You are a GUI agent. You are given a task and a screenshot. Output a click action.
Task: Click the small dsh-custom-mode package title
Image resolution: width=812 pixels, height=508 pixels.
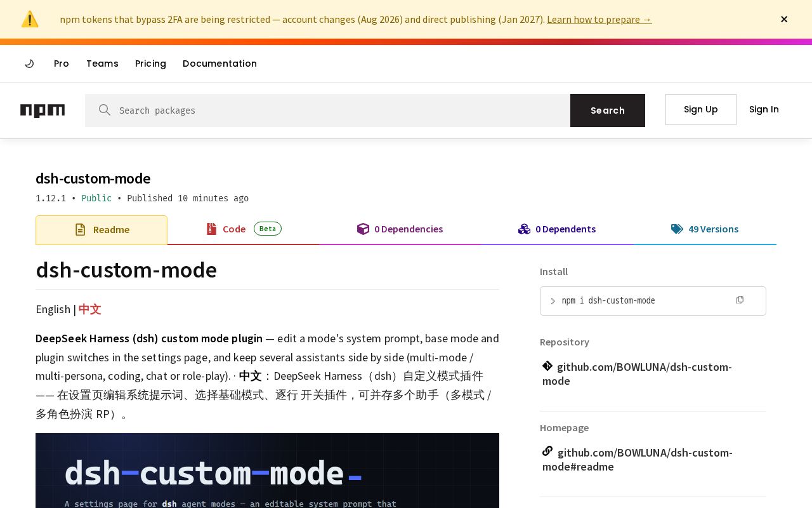(x=93, y=178)
